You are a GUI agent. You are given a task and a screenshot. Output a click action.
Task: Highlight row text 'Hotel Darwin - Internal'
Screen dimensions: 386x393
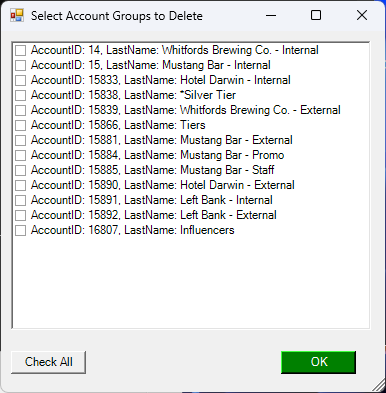click(235, 80)
